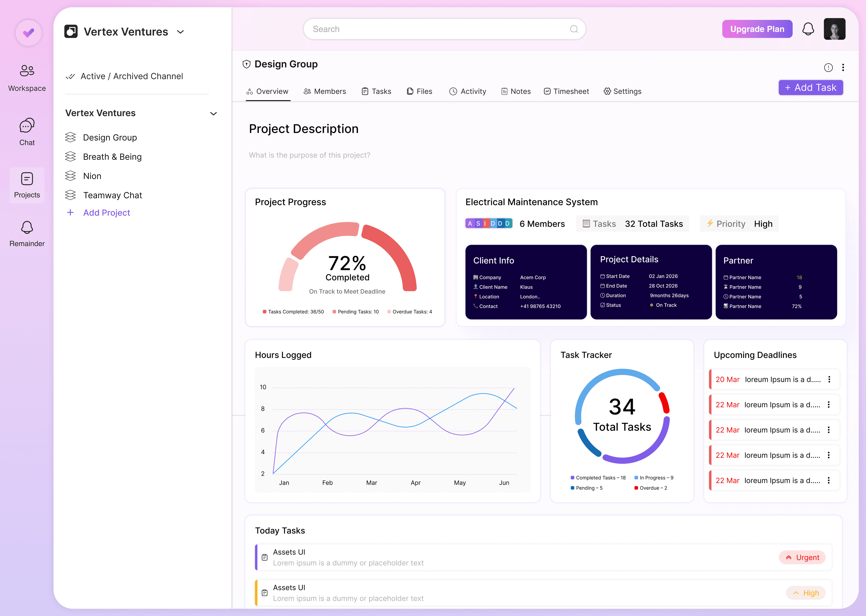
Task: Open the Workspace section in the left rail
Action: (x=27, y=78)
